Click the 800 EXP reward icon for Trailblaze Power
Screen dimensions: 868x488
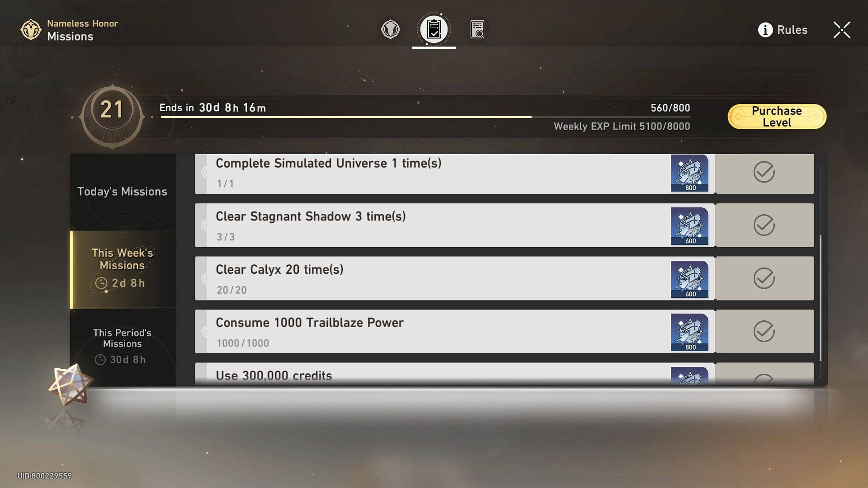689,331
